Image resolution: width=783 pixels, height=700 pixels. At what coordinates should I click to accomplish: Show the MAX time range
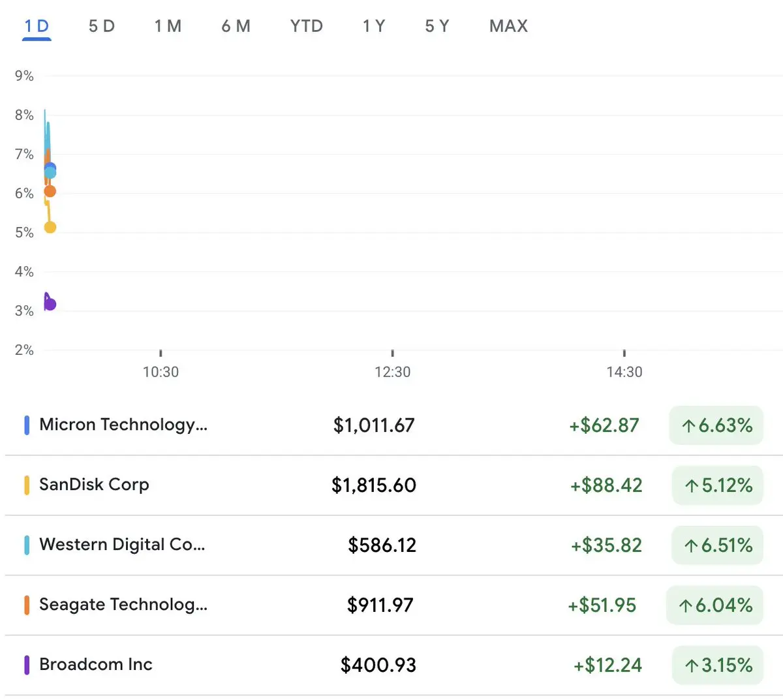(508, 26)
